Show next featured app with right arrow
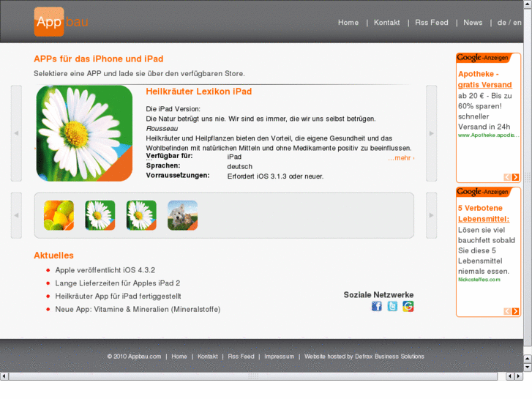The width and height of the screenshot is (532, 399). (x=432, y=133)
